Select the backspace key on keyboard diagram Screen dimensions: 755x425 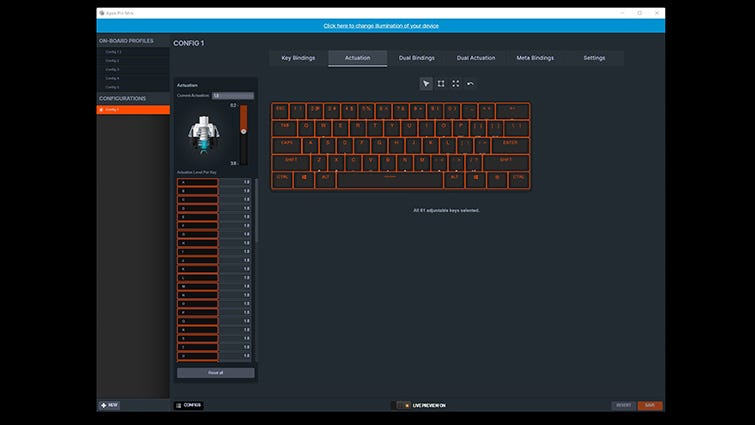pyautogui.click(x=512, y=111)
